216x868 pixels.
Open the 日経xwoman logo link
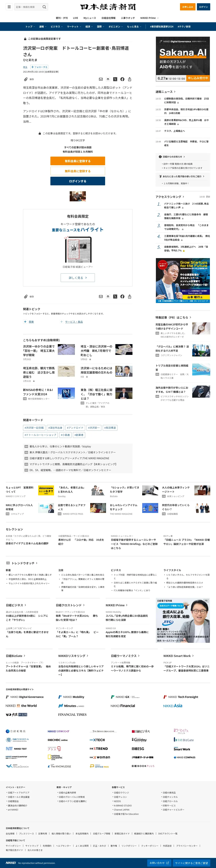coord(100,757)
